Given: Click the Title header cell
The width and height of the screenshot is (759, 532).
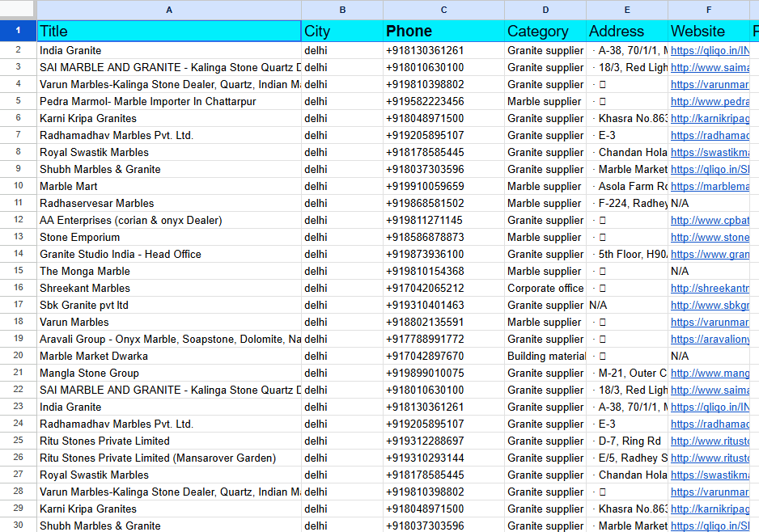Looking at the screenshot, I should (169, 31).
